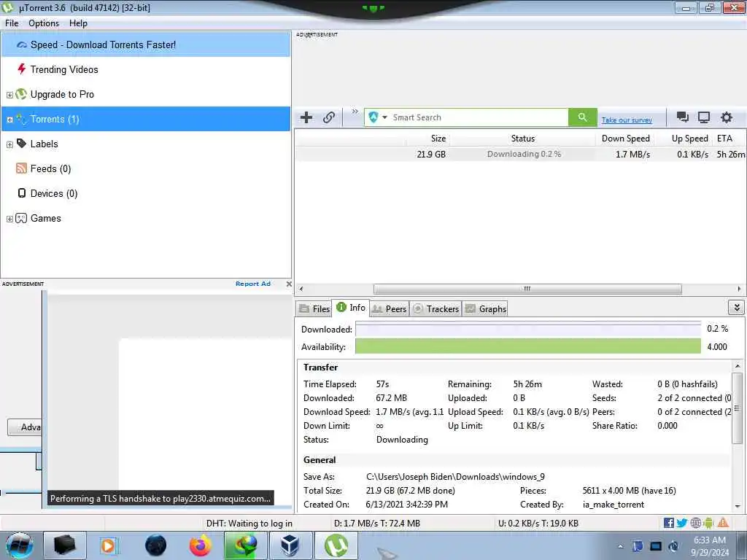Click the Facebook icon in status bar
Image resolution: width=747 pixels, height=560 pixels.
[x=668, y=523]
